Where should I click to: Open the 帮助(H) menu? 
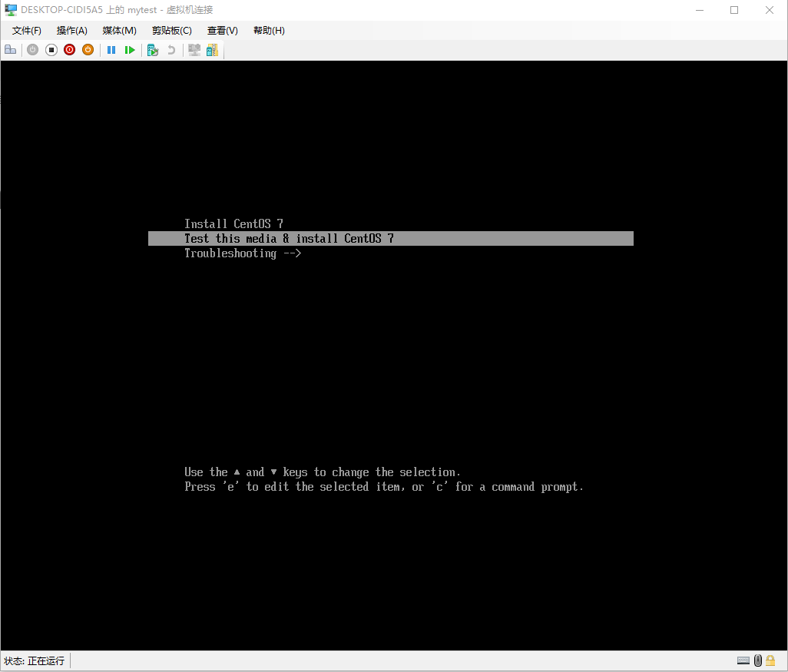point(269,31)
